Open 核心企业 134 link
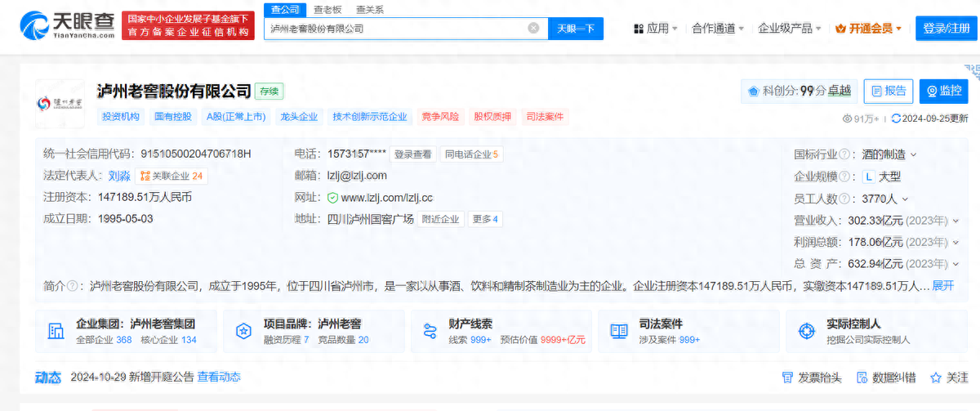Screen dimensions: 980x411 (x=168, y=340)
